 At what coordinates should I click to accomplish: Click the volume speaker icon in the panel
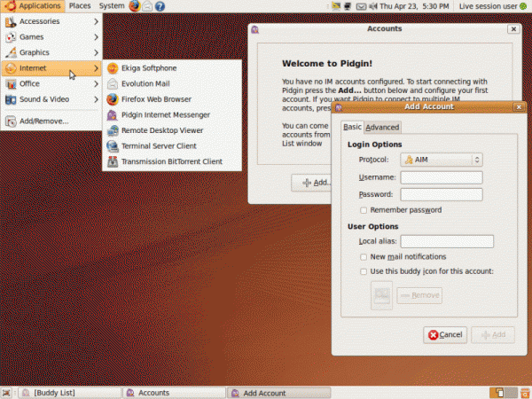pyautogui.click(x=373, y=6)
